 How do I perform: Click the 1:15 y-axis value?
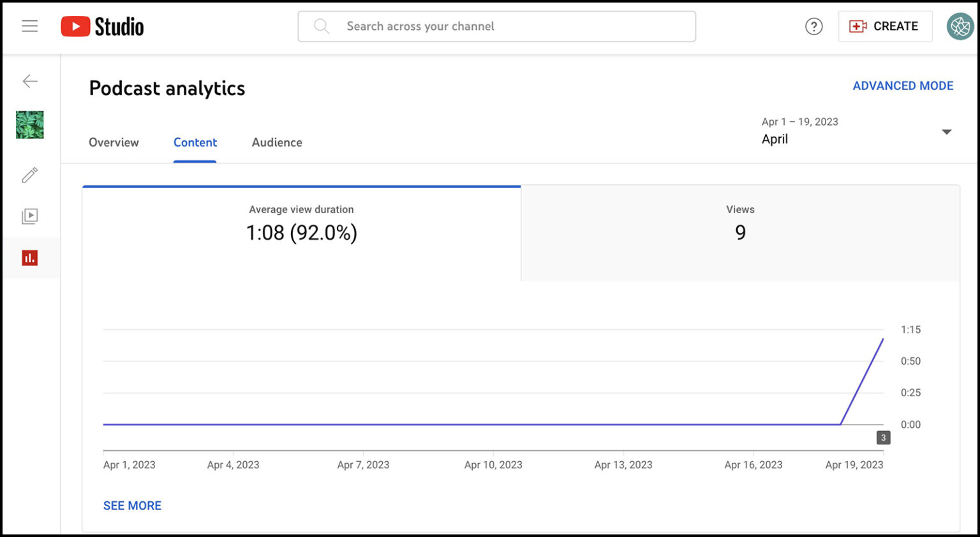[910, 330]
